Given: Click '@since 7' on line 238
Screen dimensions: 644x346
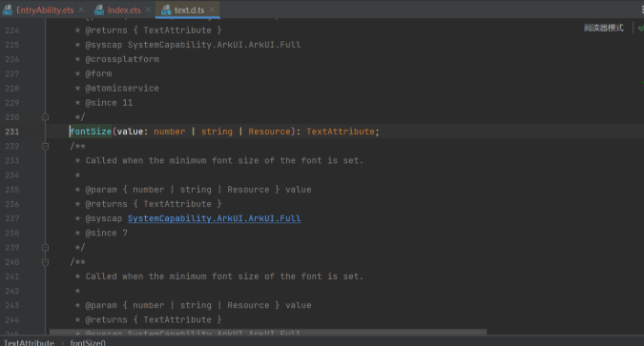Looking at the screenshot, I should 106,233.
